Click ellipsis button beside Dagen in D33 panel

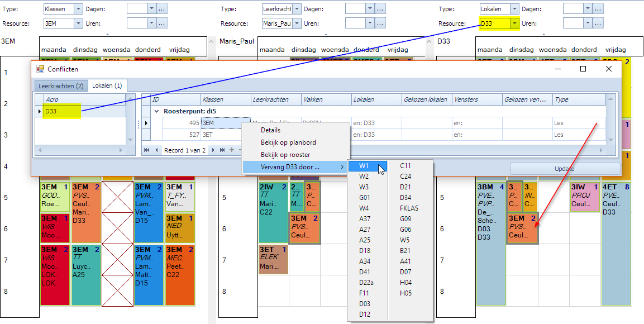tap(598, 8)
